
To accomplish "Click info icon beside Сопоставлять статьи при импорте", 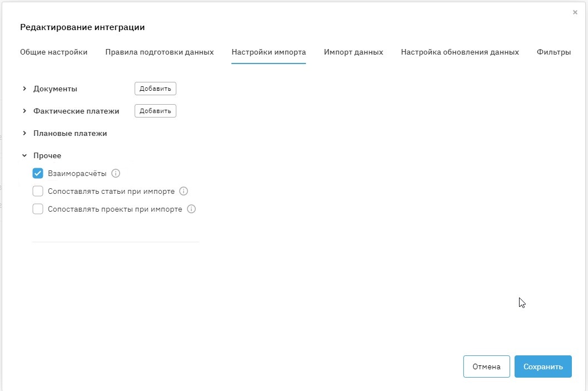I will (x=184, y=191).
